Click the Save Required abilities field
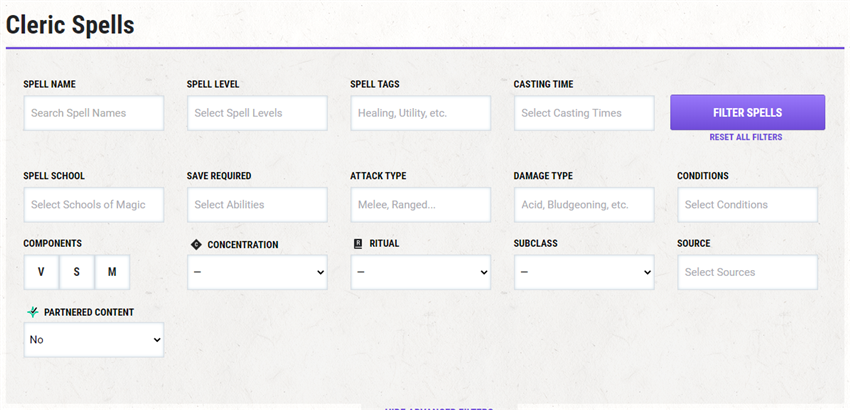 tap(257, 205)
